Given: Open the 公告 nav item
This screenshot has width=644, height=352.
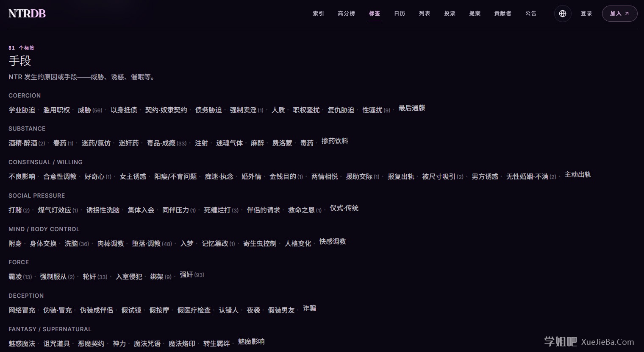Looking at the screenshot, I should tap(531, 14).
